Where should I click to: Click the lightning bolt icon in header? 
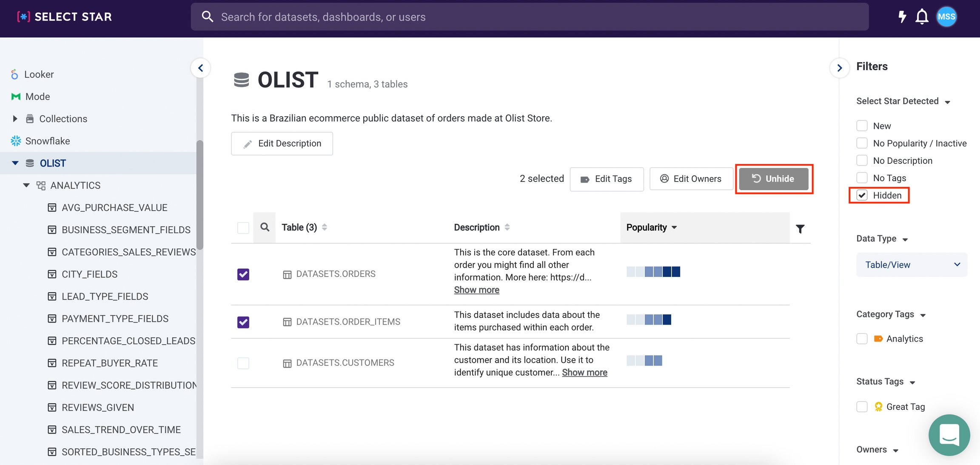coord(902,17)
